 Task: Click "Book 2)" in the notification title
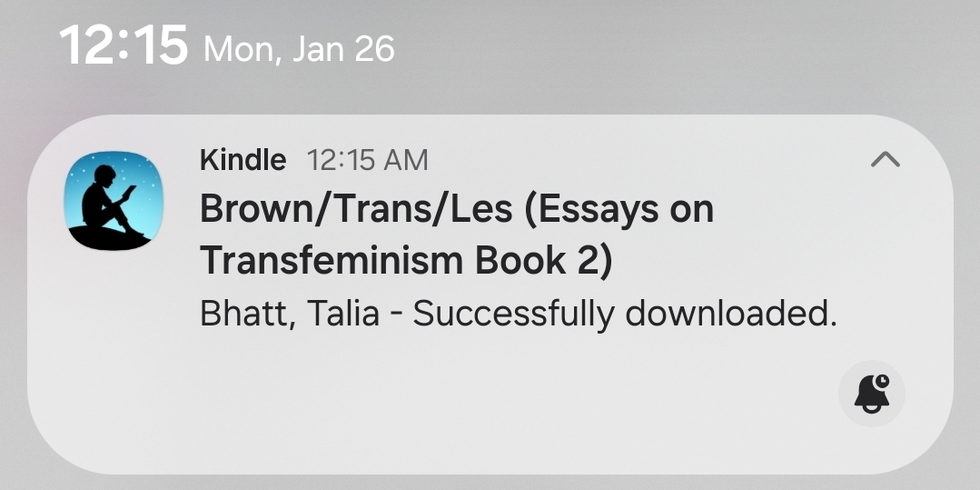[543, 261]
